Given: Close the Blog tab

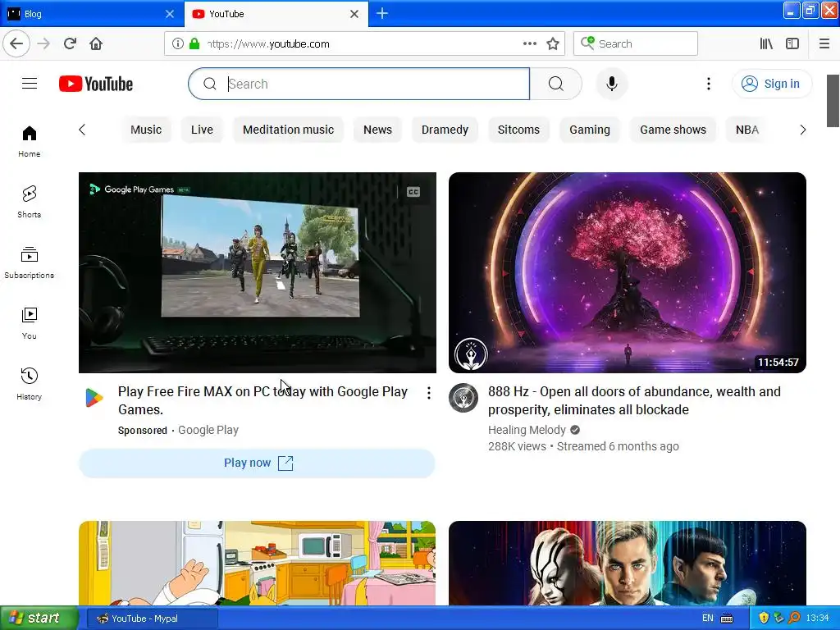Looking at the screenshot, I should (x=169, y=14).
